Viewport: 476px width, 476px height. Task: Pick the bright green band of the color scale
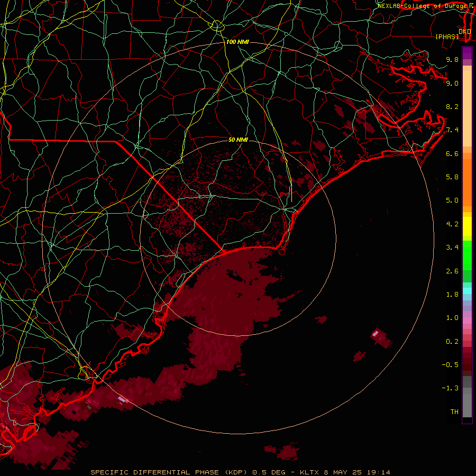pos(467,254)
